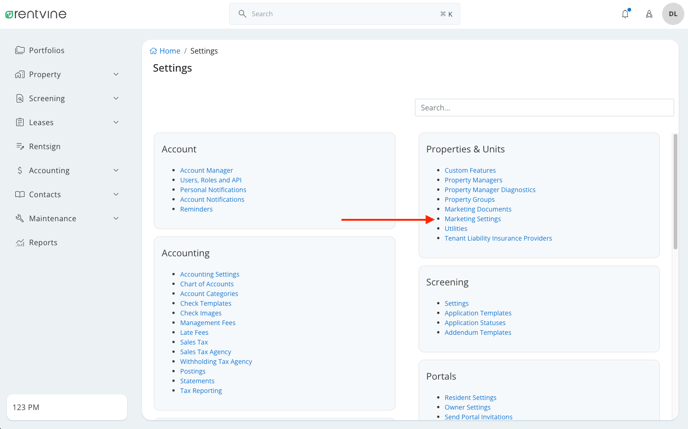This screenshot has height=429, width=688.
Task: Expand the Maintenance sidebar chevron
Action: [x=116, y=218]
